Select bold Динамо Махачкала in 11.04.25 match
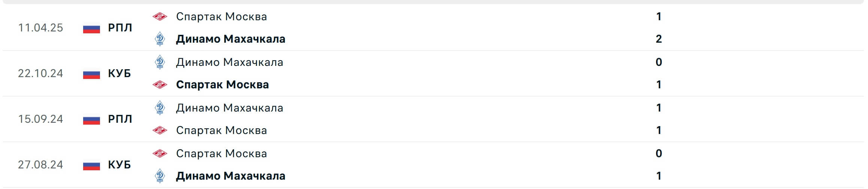 click(x=231, y=39)
